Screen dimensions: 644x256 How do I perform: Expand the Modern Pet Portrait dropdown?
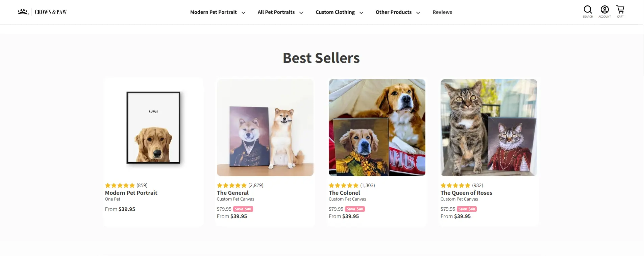pyautogui.click(x=218, y=12)
